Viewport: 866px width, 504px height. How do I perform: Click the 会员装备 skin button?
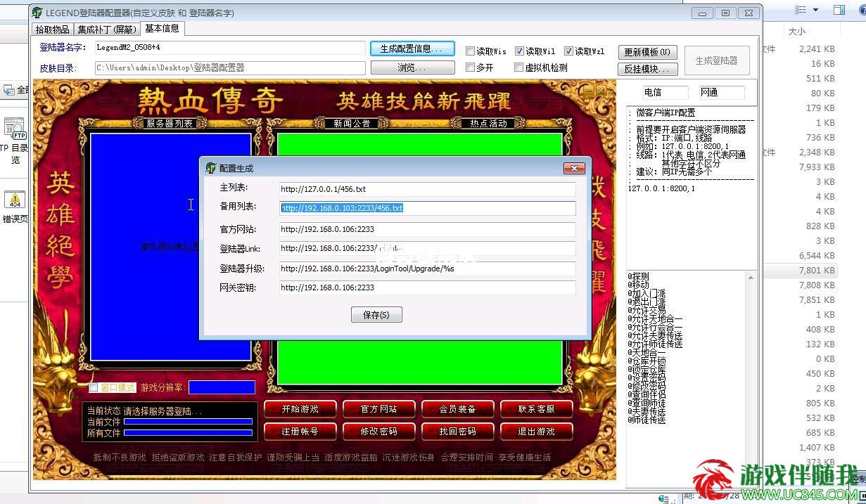point(458,408)
